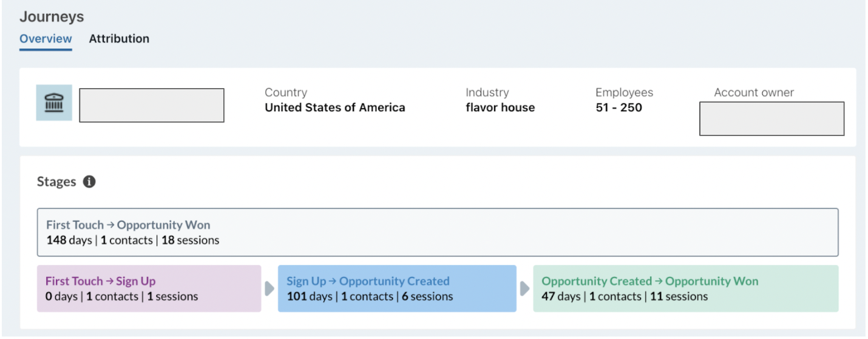Viewport: 868px width, 339px height.
Task: Select Sign Up → Opportunity Created stage
Action: [x=397, y=289]
